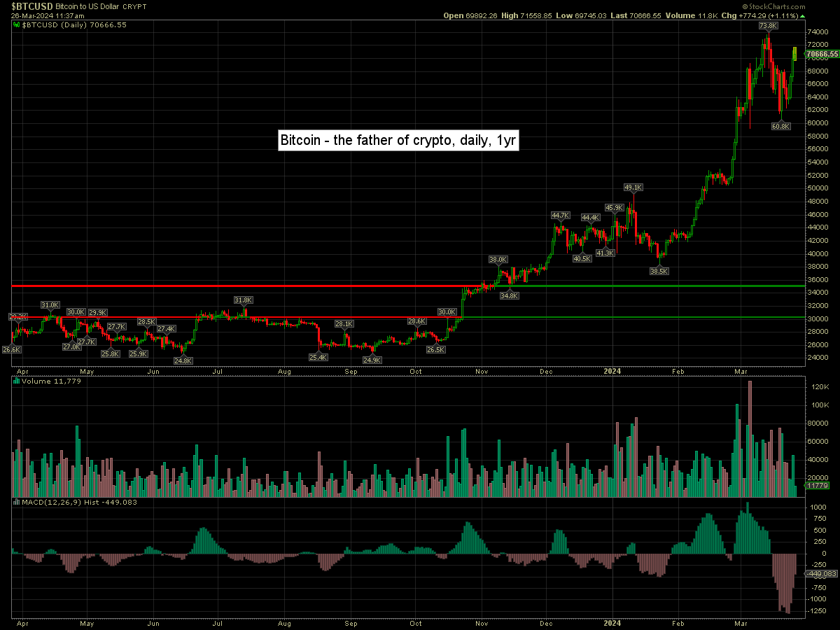840x630 pixels.
Task: Click the upper red resistance line near 35000
Action: [210, 286]
